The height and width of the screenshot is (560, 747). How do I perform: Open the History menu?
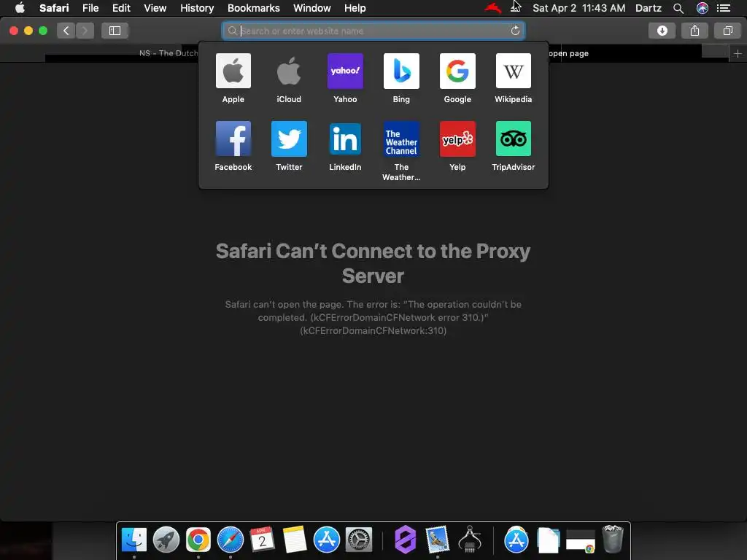pyautogui.click(x=197, y=8)
